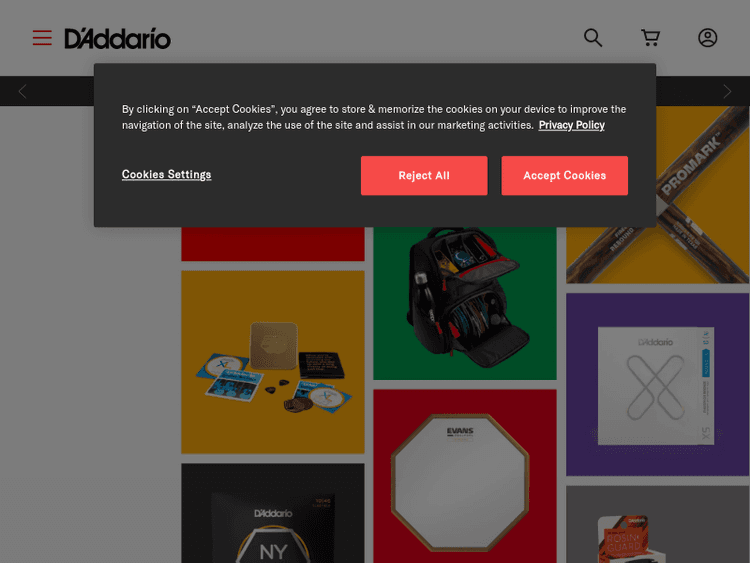The image size is (750, 563).
Task: Click the dark red tile below banner
Action: (273, 244)
